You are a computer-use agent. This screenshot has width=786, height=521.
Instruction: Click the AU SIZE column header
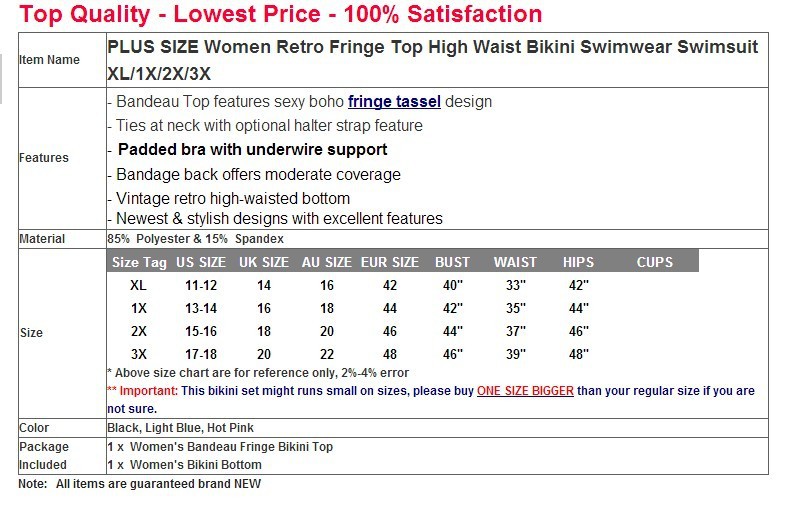(x=327, y=262)
